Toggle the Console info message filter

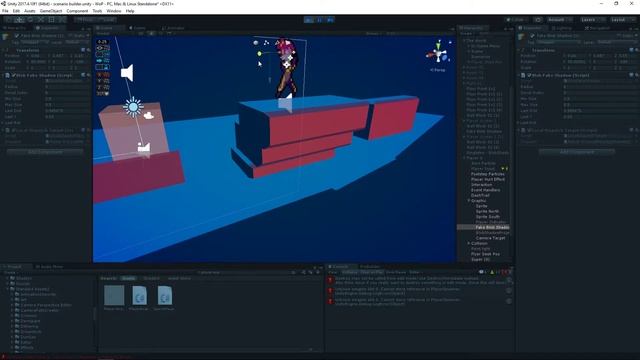[482, 272]
